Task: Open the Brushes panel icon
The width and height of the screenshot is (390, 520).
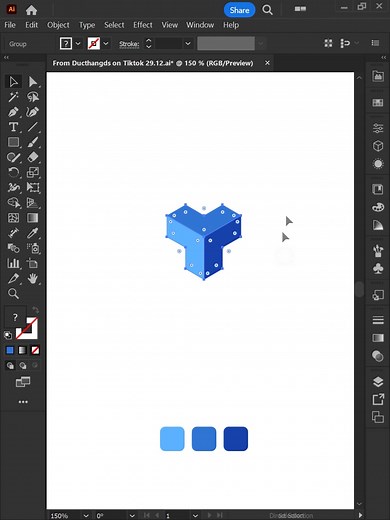Action: (x=378, y=251)
